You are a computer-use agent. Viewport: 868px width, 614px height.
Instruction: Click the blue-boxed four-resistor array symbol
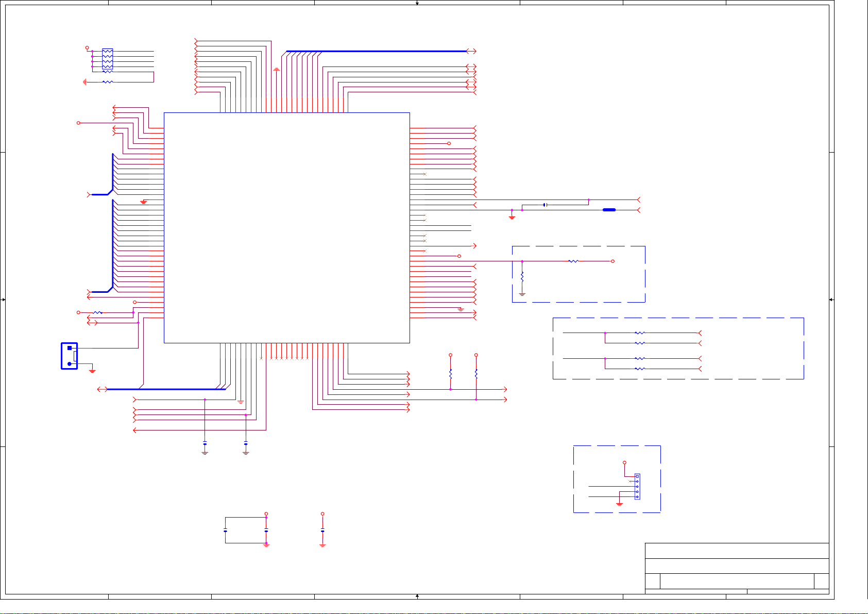(107, 59)
